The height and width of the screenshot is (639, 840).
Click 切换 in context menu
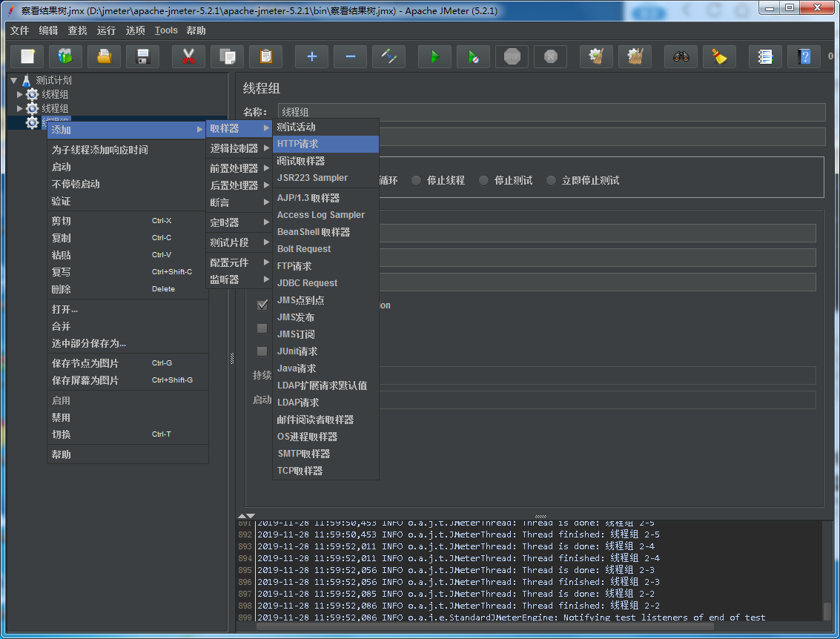coord(128,434)
